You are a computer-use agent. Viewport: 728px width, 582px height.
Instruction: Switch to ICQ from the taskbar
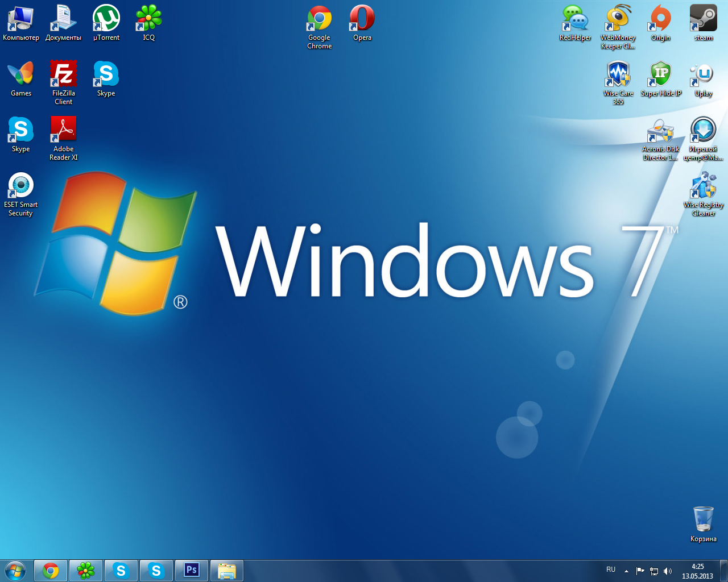click(86, 571)
